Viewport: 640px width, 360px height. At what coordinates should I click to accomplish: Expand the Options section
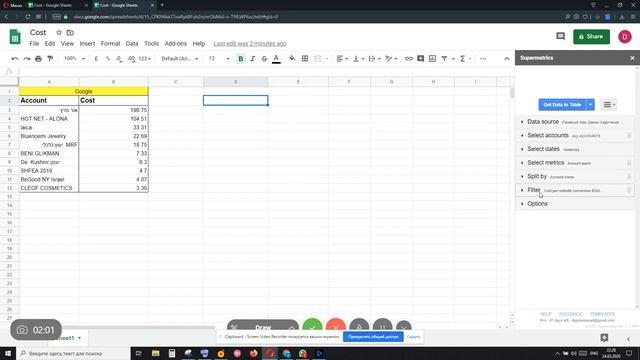(x=575, y=204)
